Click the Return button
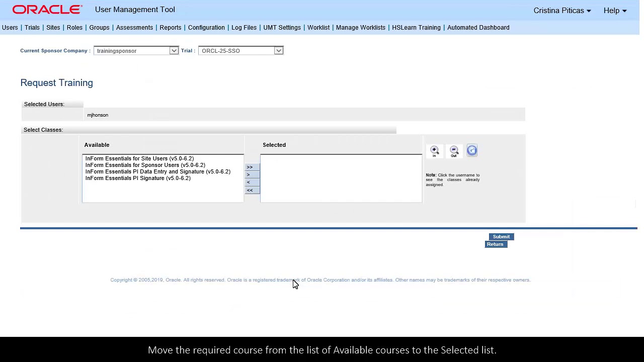The height and width of the screenshot is (362, 644). point(496,244)
